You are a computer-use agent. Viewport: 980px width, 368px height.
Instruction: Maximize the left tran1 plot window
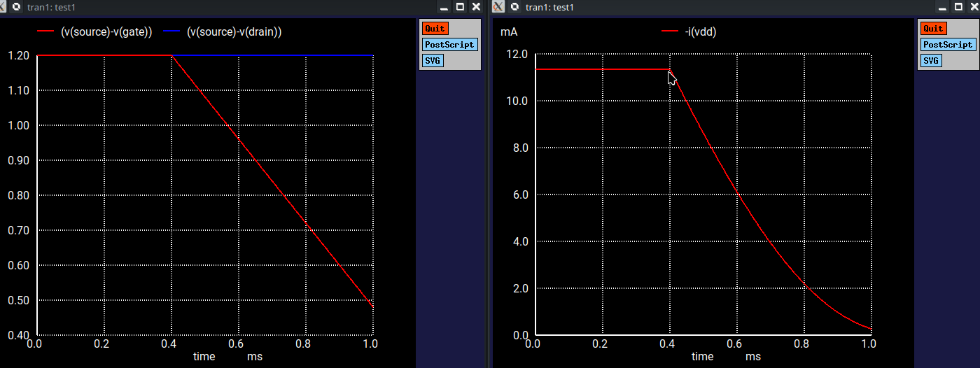[460, 7]
